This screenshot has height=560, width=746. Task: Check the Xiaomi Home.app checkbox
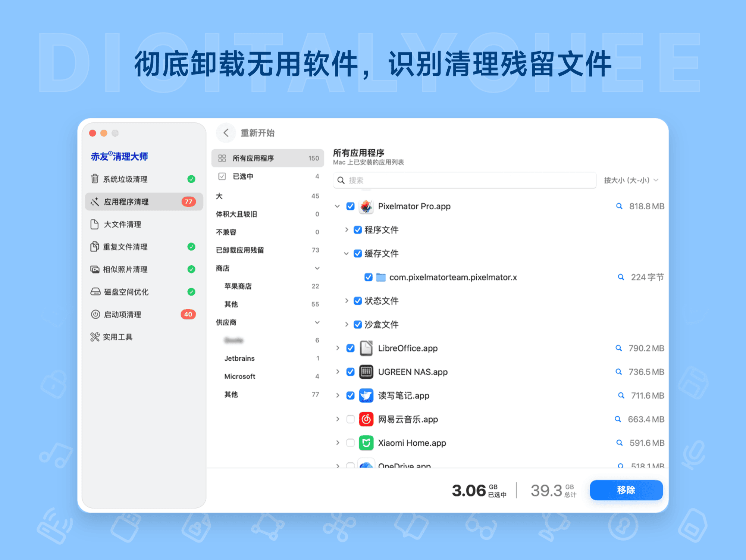(x=350, y=443)
